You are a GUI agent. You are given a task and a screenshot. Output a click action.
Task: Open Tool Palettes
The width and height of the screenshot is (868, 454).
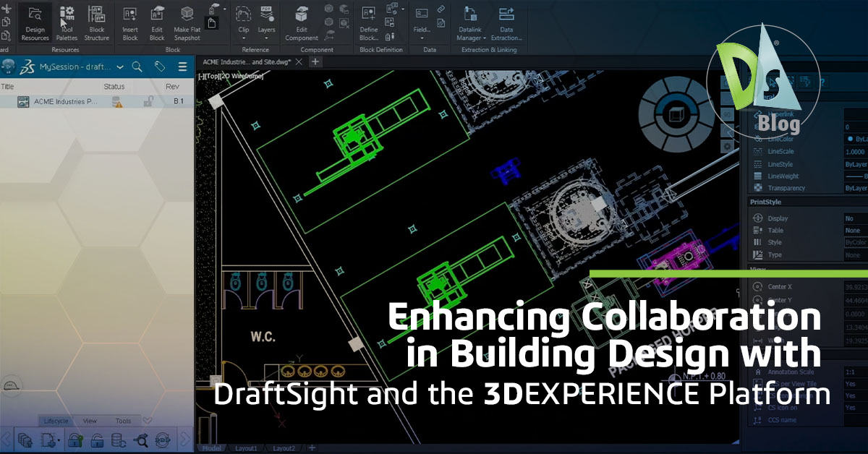67,23
